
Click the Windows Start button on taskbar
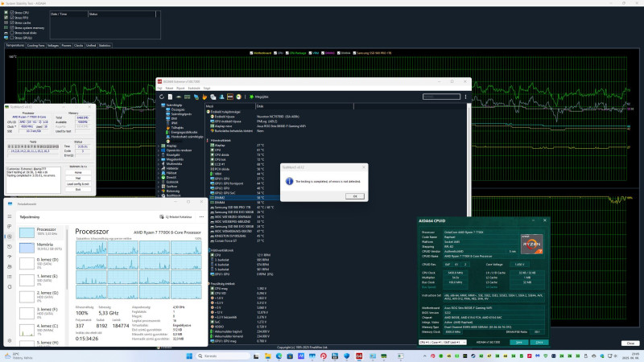click(x=189, y=356)
